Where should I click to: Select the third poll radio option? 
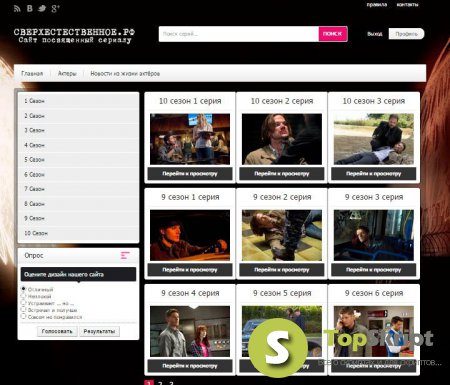(23, 303)
